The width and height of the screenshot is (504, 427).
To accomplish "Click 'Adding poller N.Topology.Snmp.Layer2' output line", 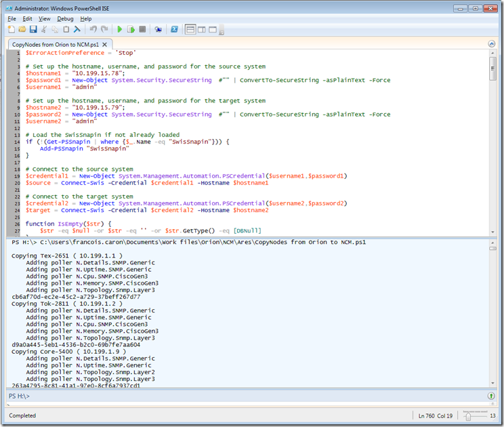I will 90,372.
